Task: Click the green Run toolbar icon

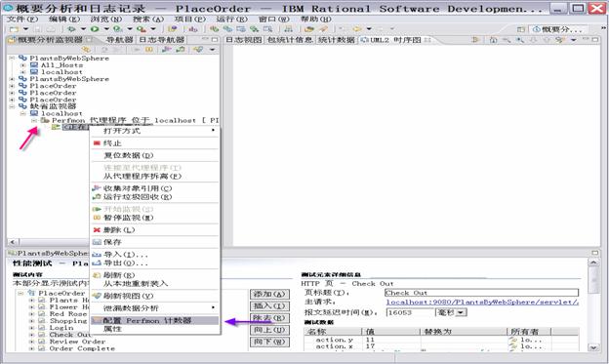Action: coord(95,29)
